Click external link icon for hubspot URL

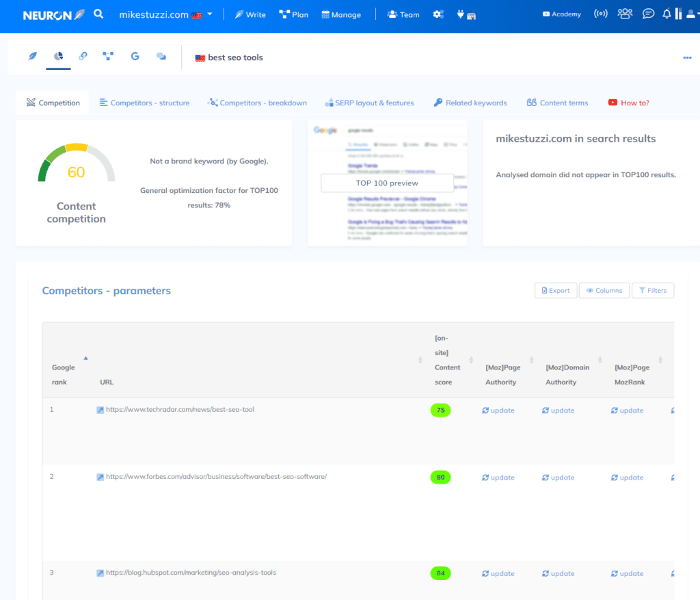(x=100, y=573)
